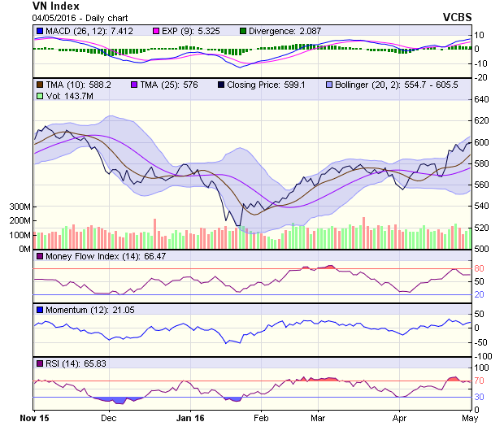The height and width of the screenshot is (435, 504).
Task: Click the RSI (14) legend marker
Action: 39,363
